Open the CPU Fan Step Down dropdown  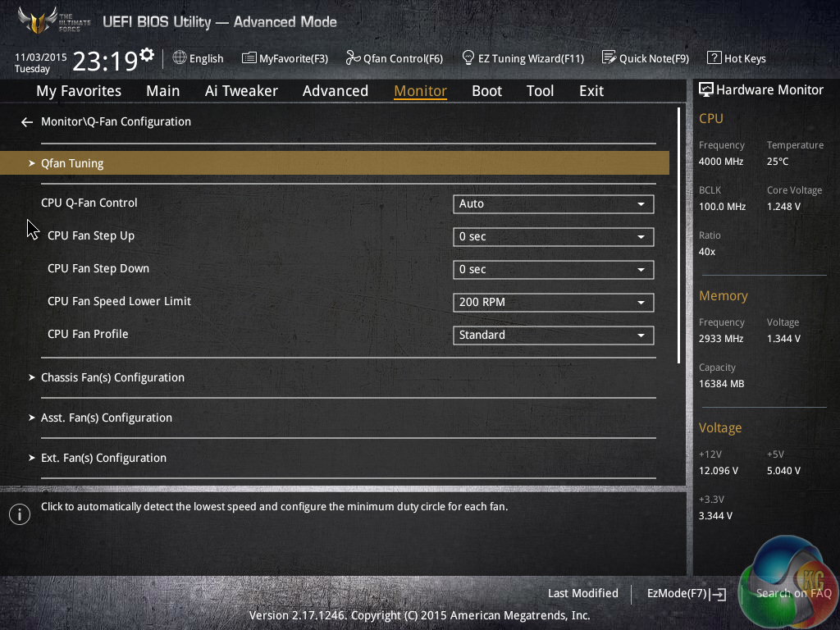point(554,269)
